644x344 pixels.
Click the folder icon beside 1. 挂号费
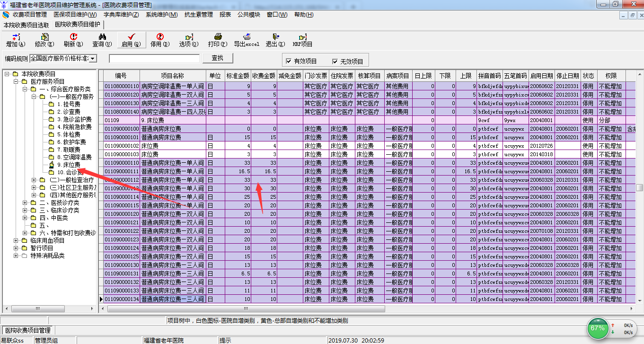pyautogui.click(x=52, y=104)
